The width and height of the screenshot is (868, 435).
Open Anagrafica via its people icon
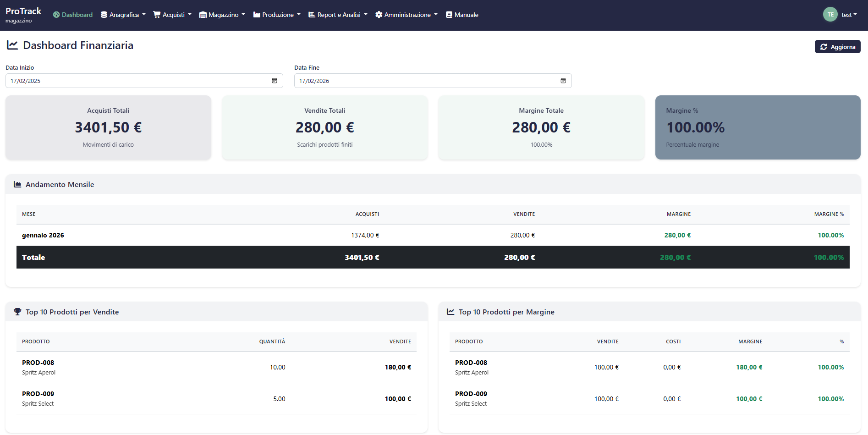coord(104,14)
